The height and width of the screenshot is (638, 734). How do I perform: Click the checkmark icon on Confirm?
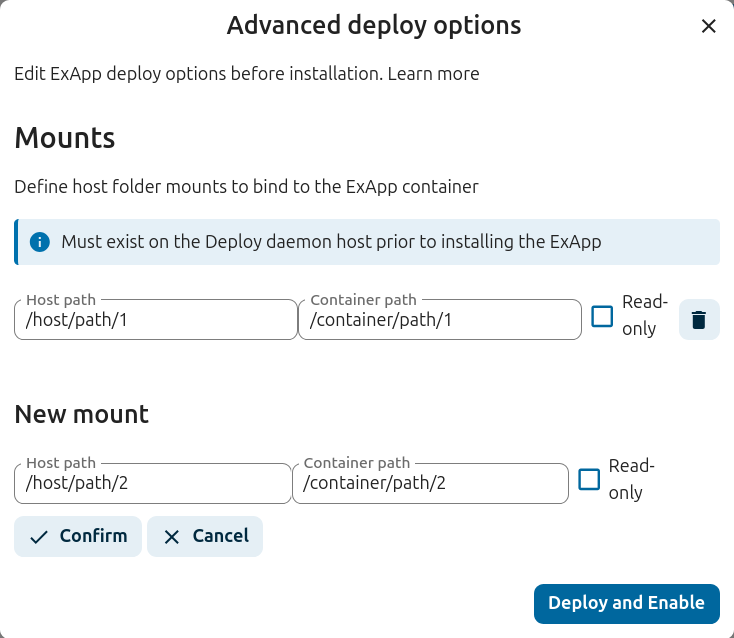pyautogui.click(x=39, y=537)
